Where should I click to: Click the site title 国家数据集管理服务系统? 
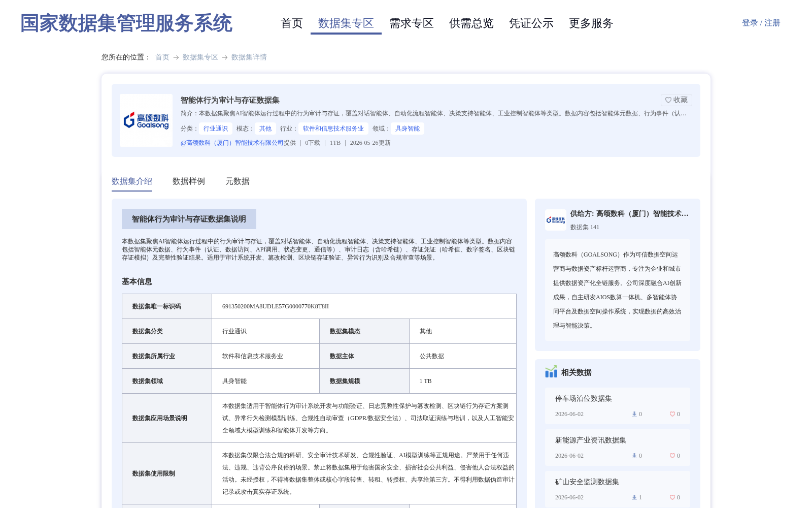pyautogui.click(x=126, y=23)
